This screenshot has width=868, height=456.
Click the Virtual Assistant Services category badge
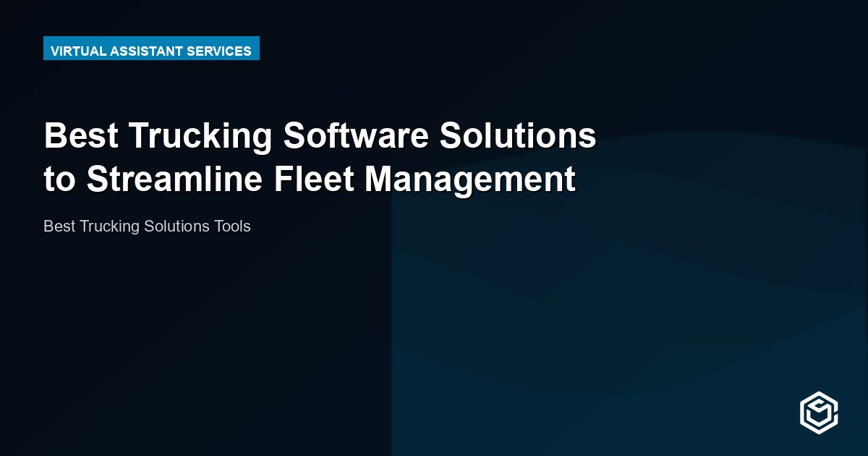tap(151, 48)
